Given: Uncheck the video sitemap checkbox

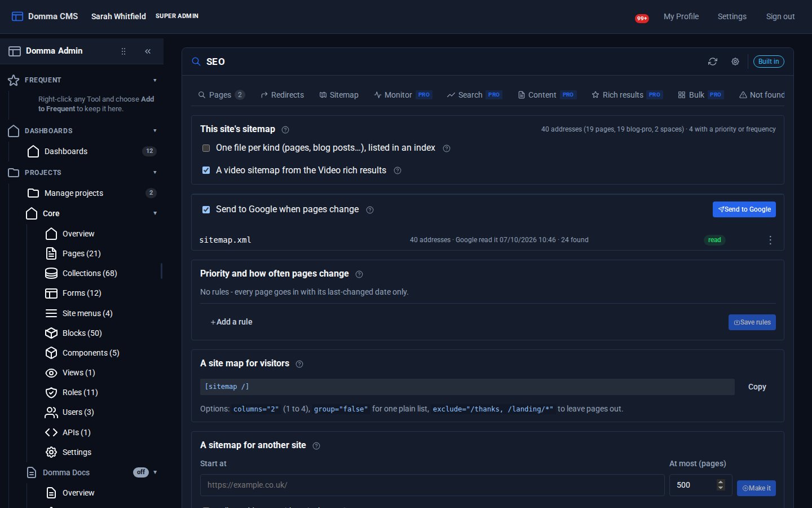Looking at the screenshot, I should (206, 170).
